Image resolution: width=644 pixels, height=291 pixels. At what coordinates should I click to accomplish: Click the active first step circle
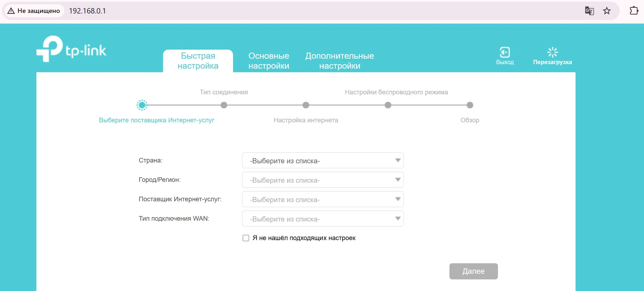pos(142,105)
